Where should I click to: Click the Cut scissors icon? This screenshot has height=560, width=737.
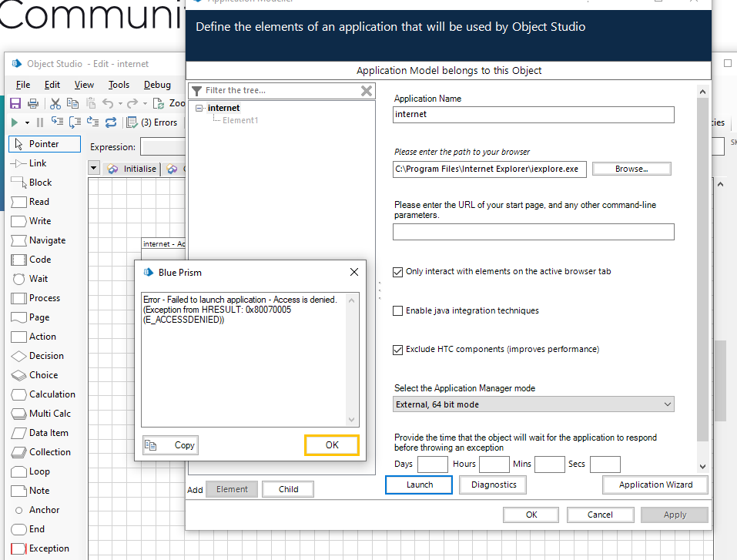coord(55,103)
